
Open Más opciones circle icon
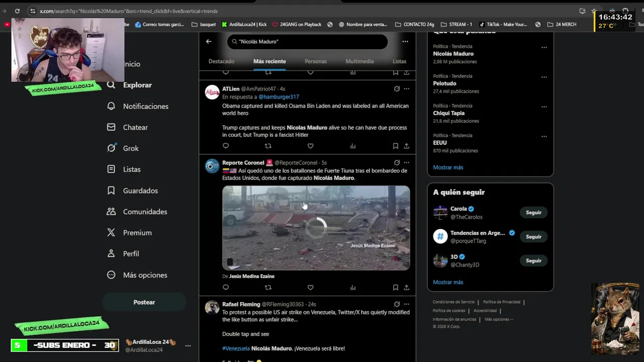tap(111, 275)
